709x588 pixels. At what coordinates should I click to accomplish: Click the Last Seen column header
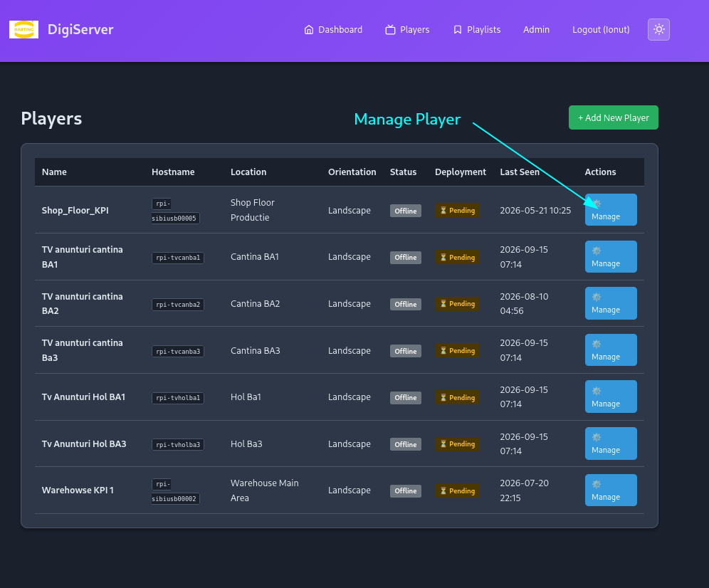tap(520, 172)
